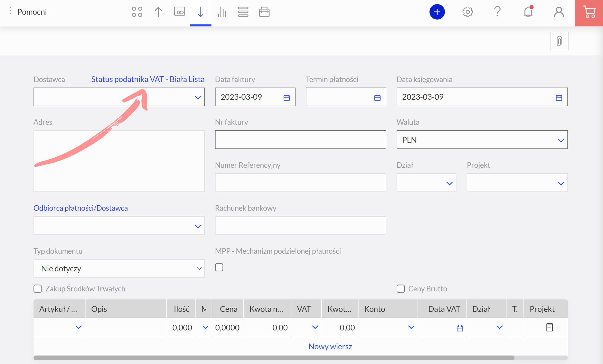Click into Numer Referencyjny field

pyautogui.click(x=301, y=183)
